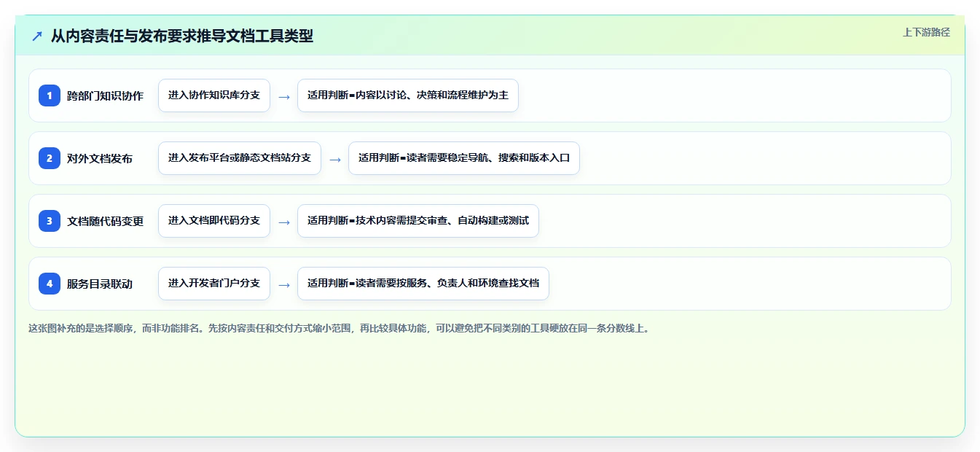Click the 服务目录联动 label
The height and width of the screenshot is (452, 980).
100,284
